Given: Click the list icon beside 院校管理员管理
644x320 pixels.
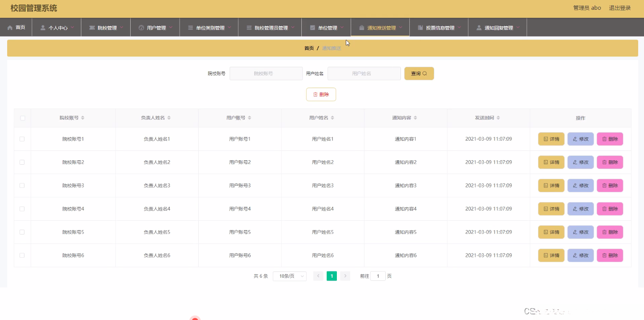Looking at the screenshot, I should tap(249, 28).
